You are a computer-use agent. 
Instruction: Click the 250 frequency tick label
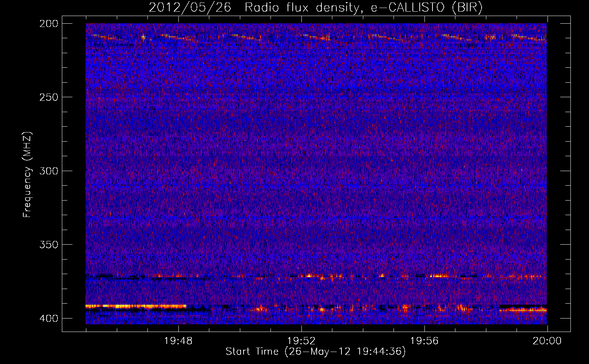pos(49,97)
